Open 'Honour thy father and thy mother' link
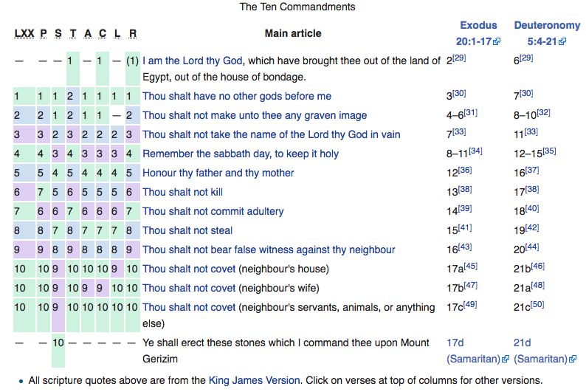 tap(218, 173)
